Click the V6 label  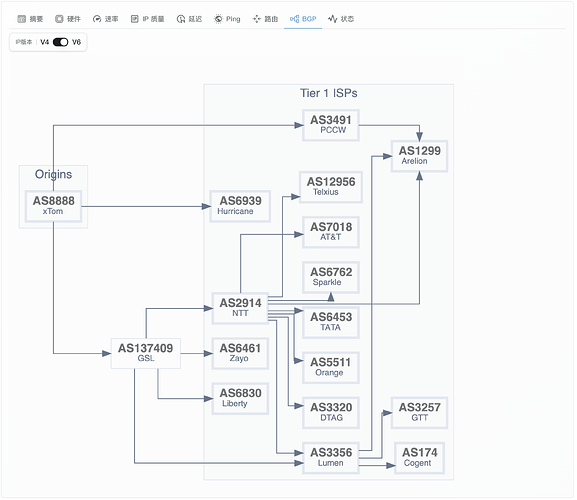coord(76,42)
